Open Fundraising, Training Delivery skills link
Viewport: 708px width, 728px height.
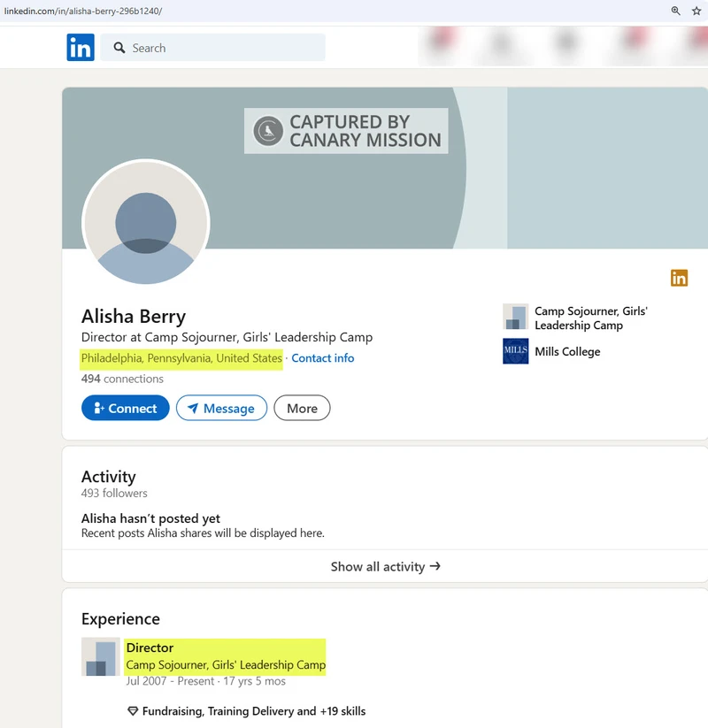(254, 711)
